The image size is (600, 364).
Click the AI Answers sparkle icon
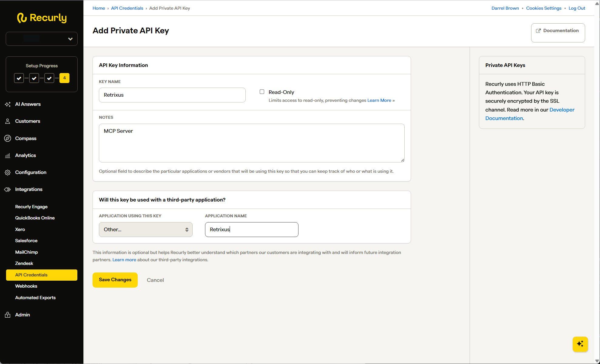click(8, 104)
